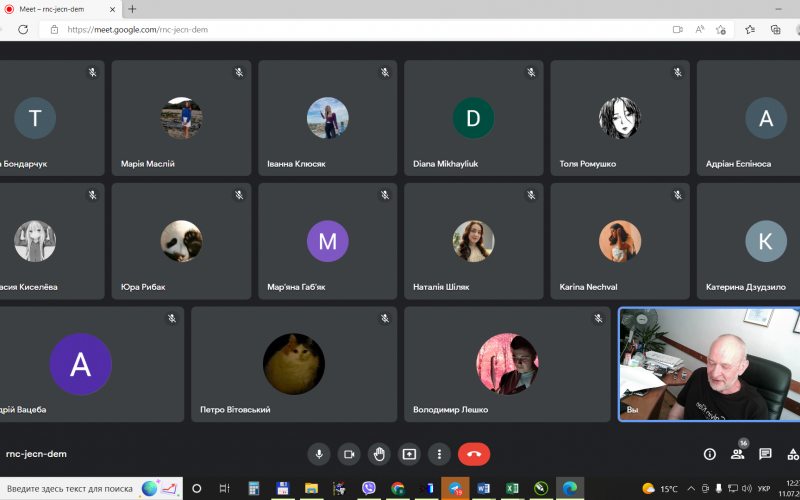
Task: Open Word from the taskbar
Action: point(483,488)
